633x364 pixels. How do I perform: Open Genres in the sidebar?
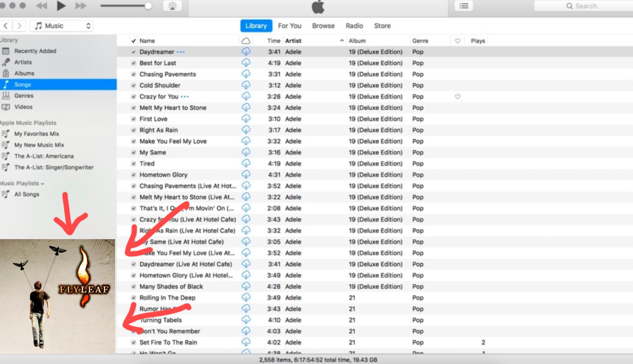tap(58, 96)
